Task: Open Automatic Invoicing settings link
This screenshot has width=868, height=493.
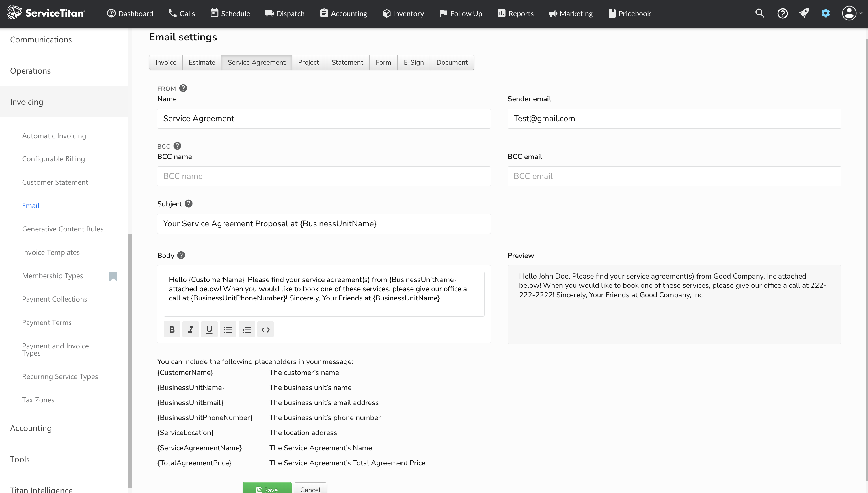Action: [54, 136]
